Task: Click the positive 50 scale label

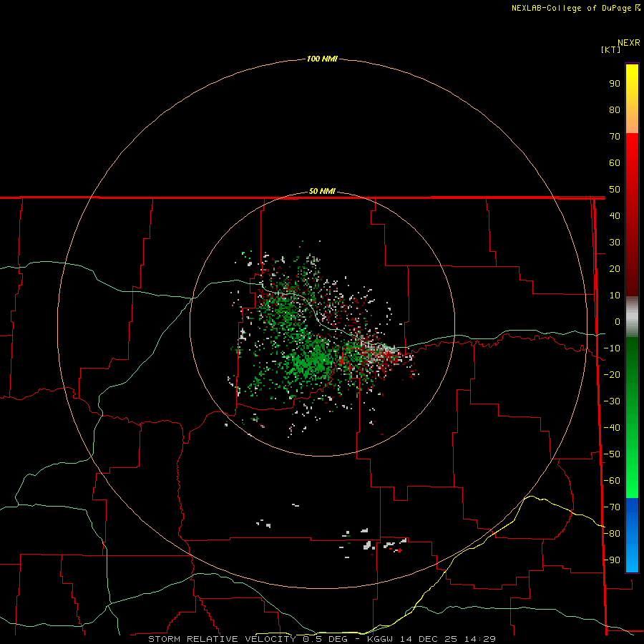Action: click(x=615, y=190)
